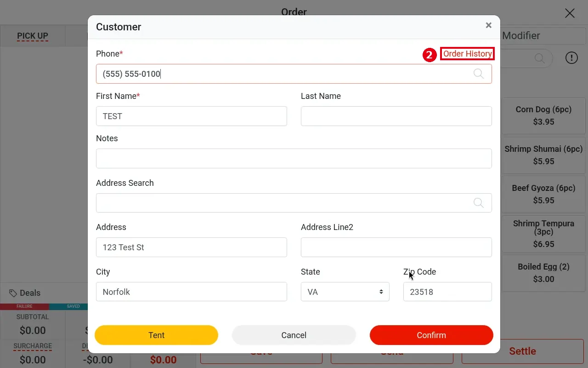Click the Customer dialog title text

[x=119, y=27]
